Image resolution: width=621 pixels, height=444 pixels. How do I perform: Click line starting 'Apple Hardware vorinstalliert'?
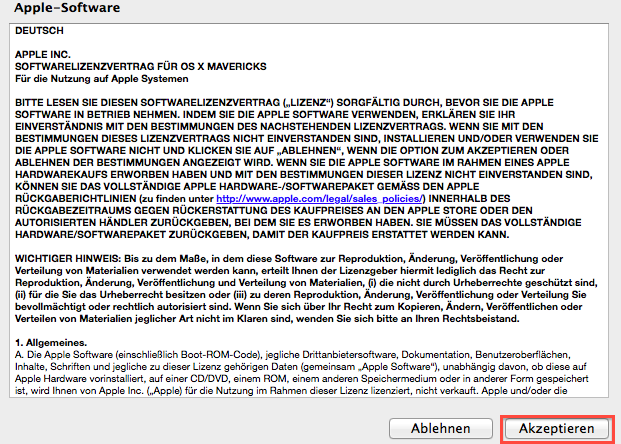[x=302, y=379]
